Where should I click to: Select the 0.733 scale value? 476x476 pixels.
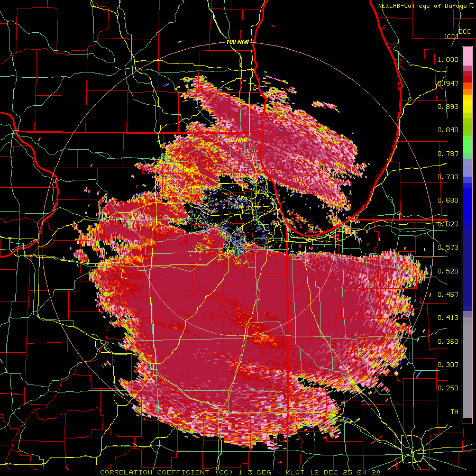point(448,177)
